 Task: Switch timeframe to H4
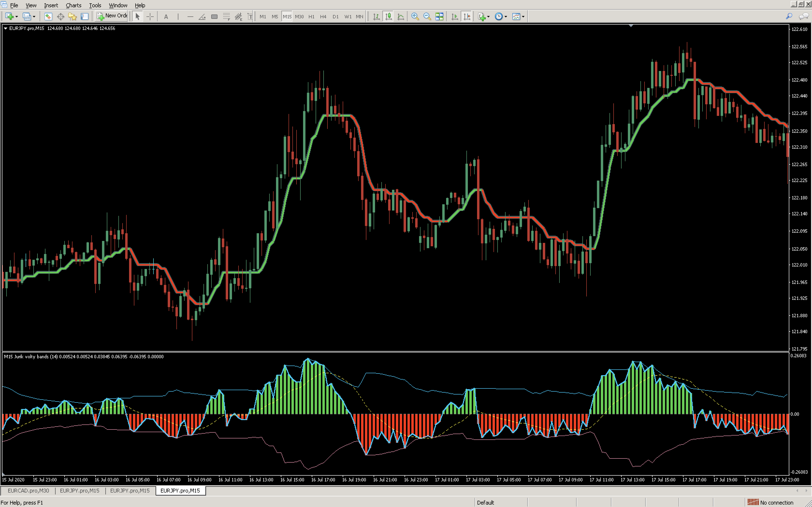[323, 16]
